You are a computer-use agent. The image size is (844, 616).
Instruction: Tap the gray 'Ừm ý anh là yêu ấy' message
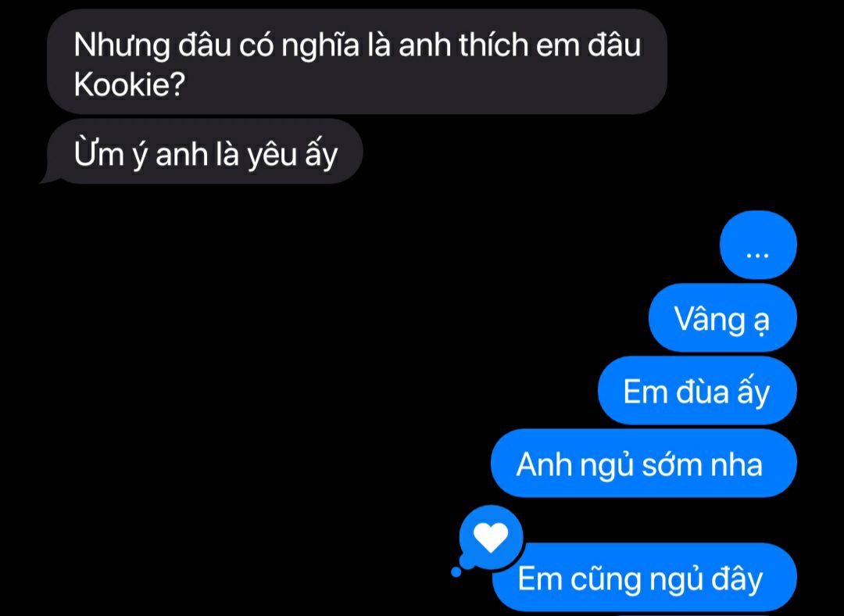(x=205, y=152)
